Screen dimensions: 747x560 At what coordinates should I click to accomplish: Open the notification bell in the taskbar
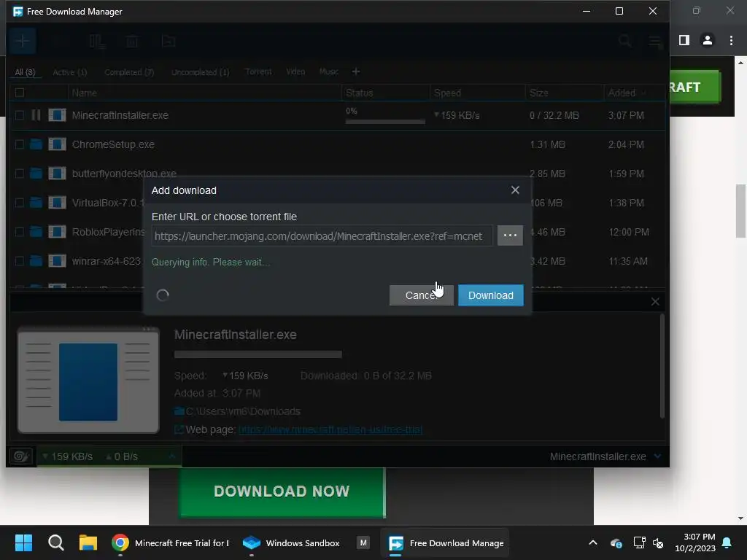click(727, 542)
